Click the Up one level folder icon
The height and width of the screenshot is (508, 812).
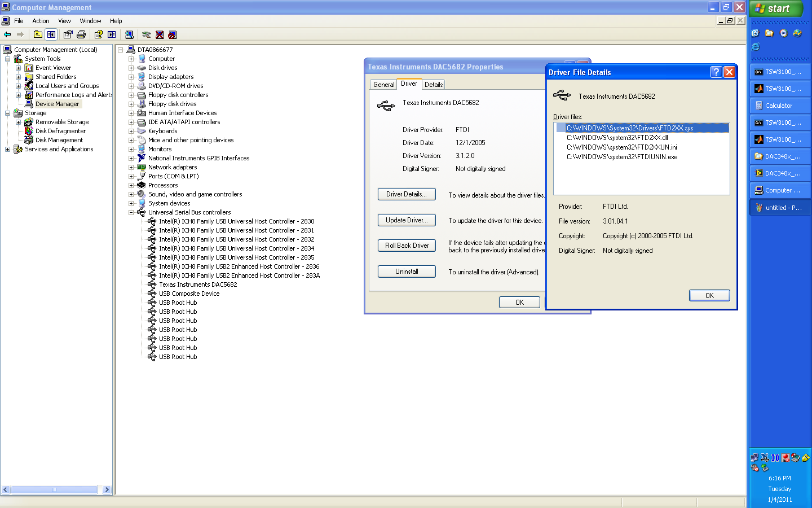(x=38, y=34)
